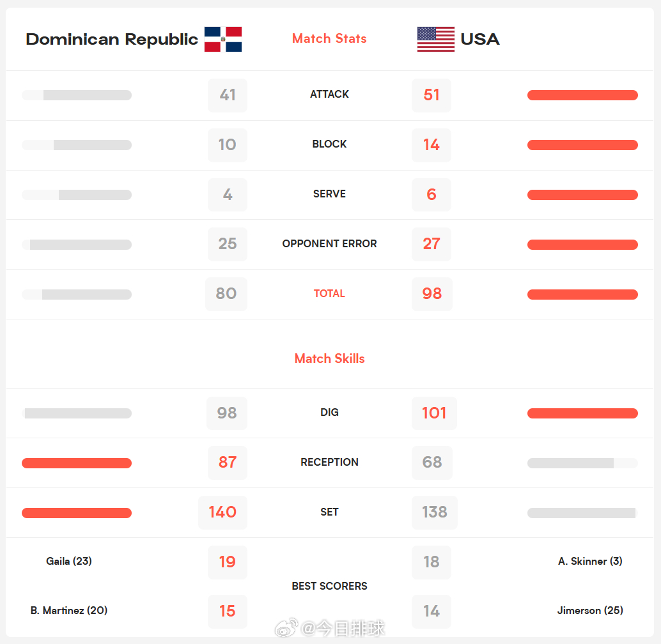Click USA's total score 98 box
This screenshot has width=661, height=644.
click(x=432, y=294)
